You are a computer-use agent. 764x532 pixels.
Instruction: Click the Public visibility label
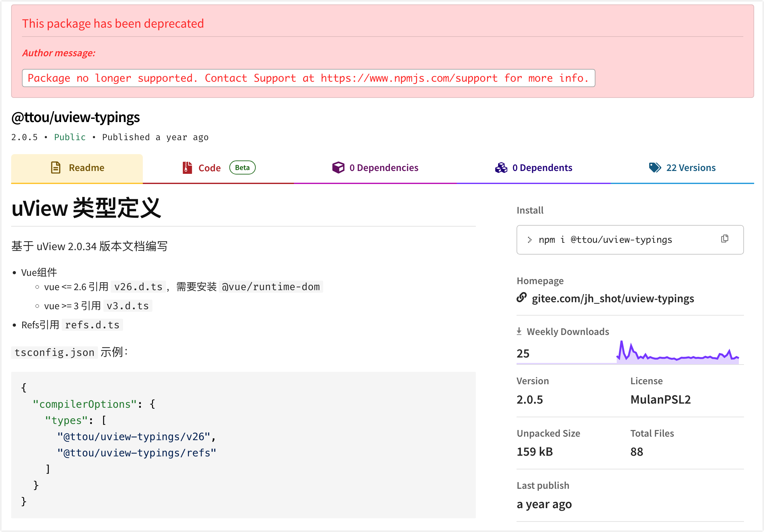click(70, 137)
